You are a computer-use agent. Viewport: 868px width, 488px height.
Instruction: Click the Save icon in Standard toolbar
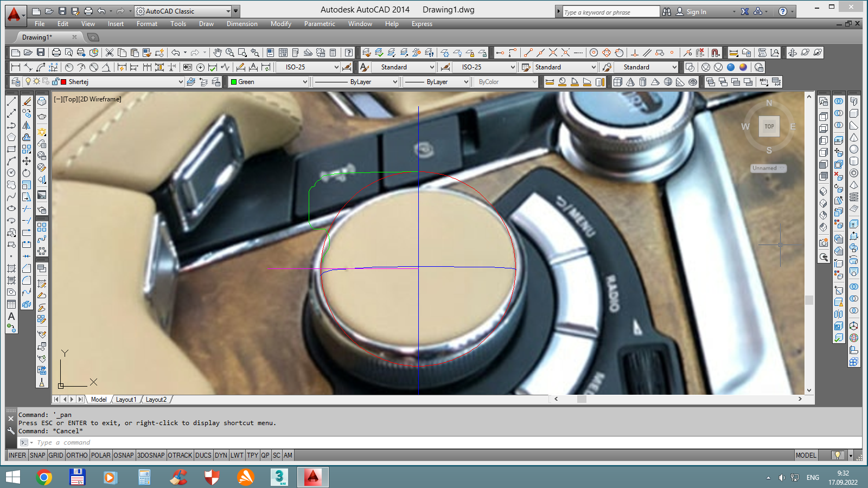point(41,53)
